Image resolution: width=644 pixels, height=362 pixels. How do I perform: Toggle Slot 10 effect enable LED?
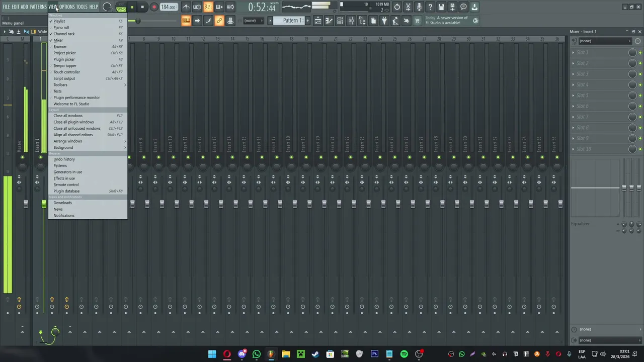[640, 149]
